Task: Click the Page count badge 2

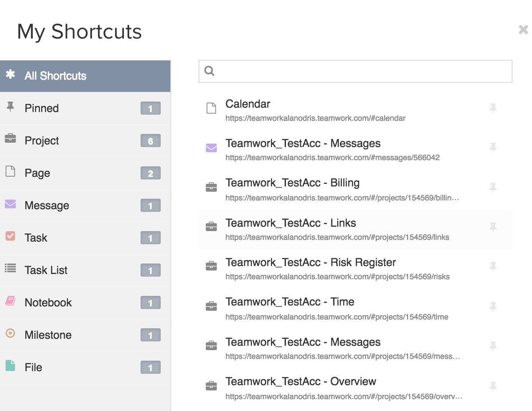Action: 151,173
